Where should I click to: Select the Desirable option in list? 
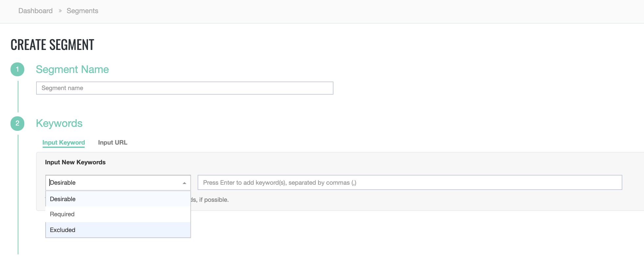coord(63,199)
